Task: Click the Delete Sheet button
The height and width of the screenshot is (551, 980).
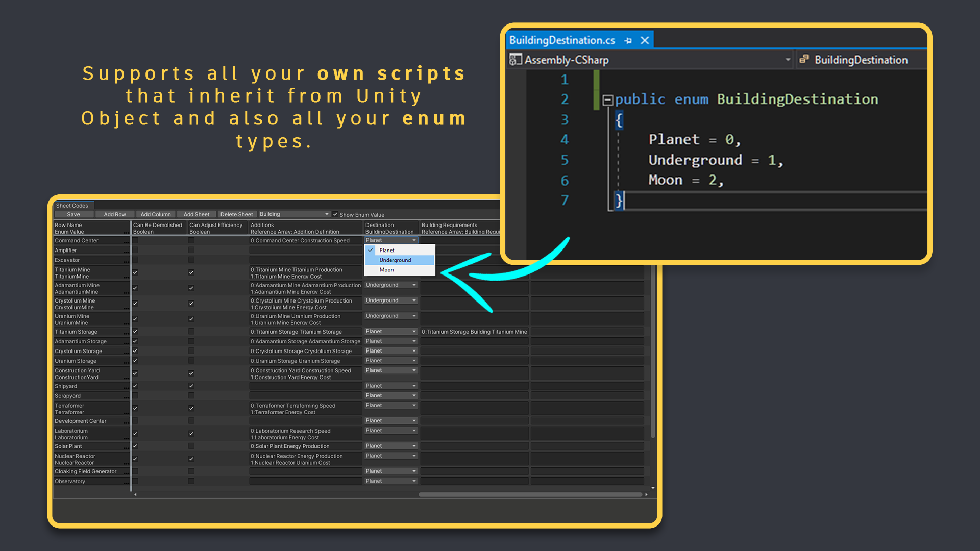Action: click(x=237, y=214)
